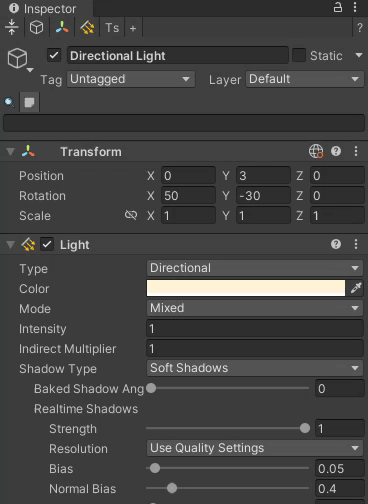This screenshot has height=504, width=368.
Task: Click the collapse-all components icon
Action: point(12,28)
